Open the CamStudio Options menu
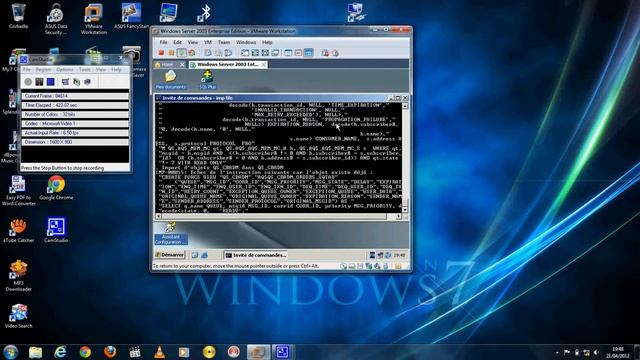Viewport: 640px width, 360px height. (65, 70)
